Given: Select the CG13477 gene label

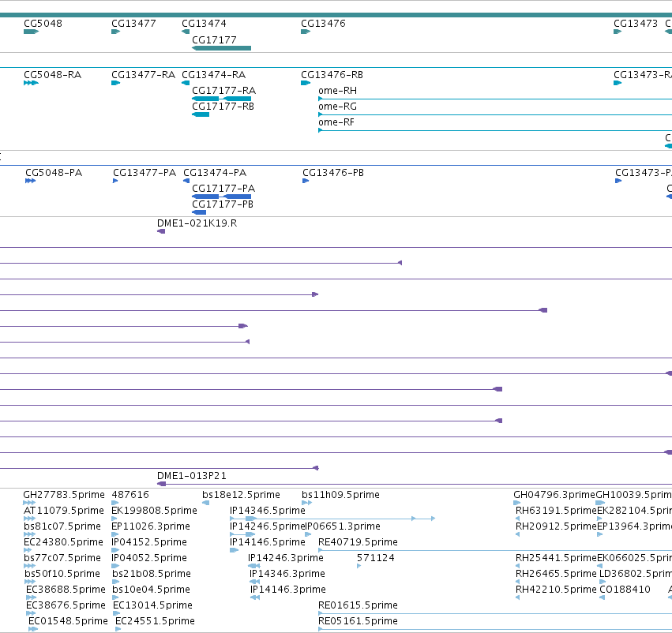Looking at the screenshot, I should tap(133, 24).
